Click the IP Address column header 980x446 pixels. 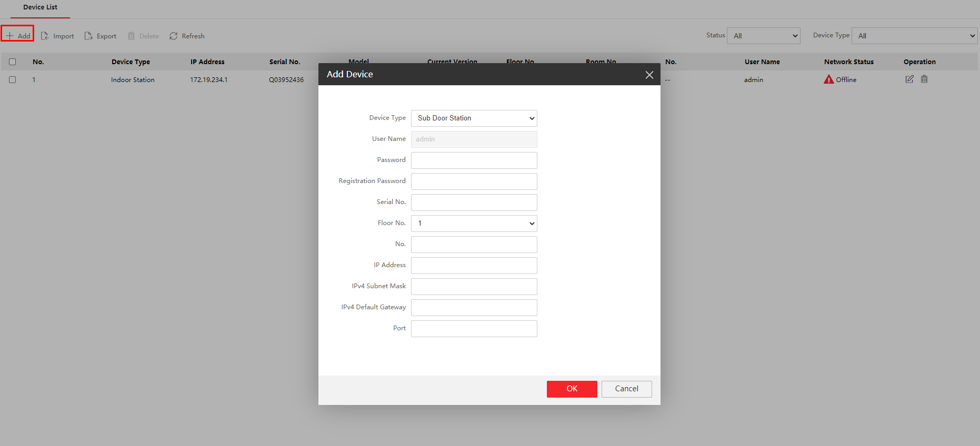(x=207, y=62)
